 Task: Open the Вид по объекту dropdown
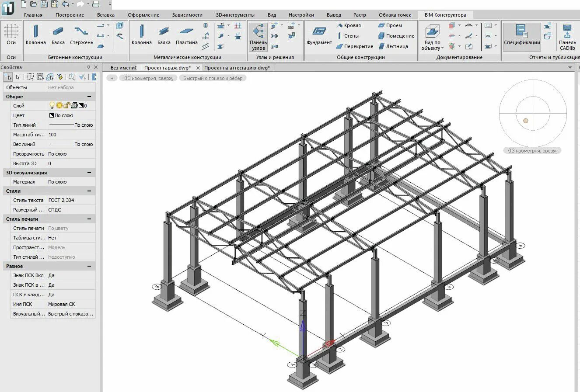pyautogui.click(x=432, y=37)
